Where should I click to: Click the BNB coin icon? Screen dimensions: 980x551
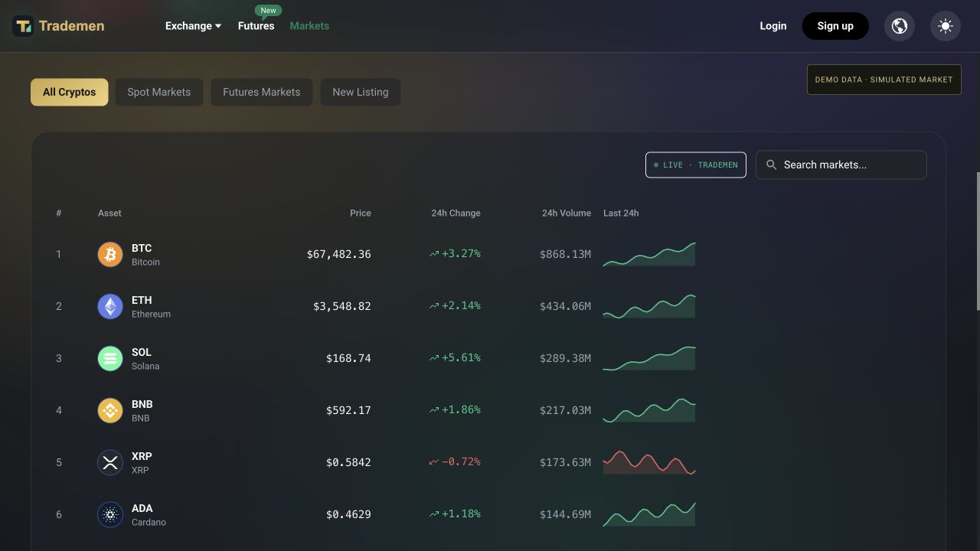click(x=110, y=410)
